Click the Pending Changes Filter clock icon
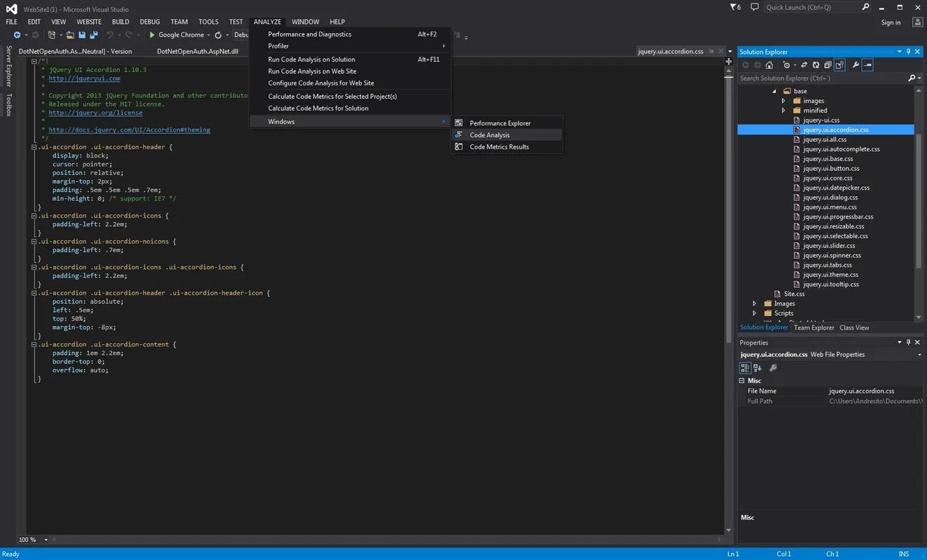This screenshot has width=927, height=560. 787,65
